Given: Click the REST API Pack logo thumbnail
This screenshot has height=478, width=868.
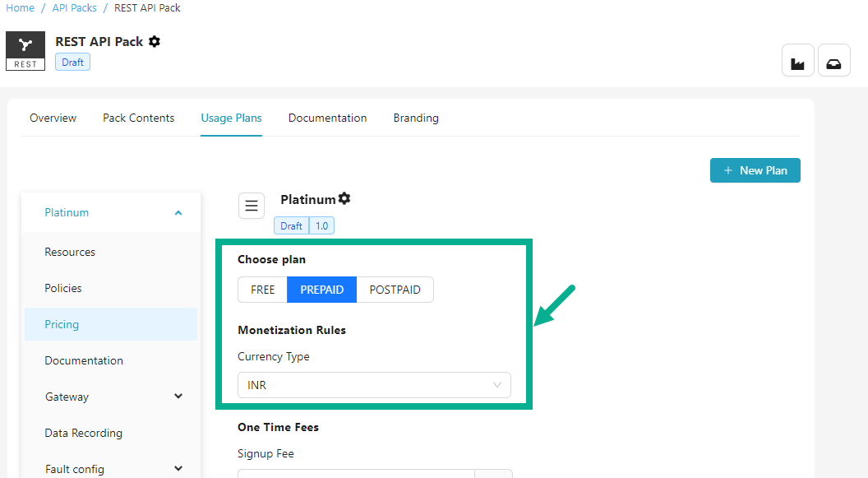Looking at the screenshot, I should point(25,50).
